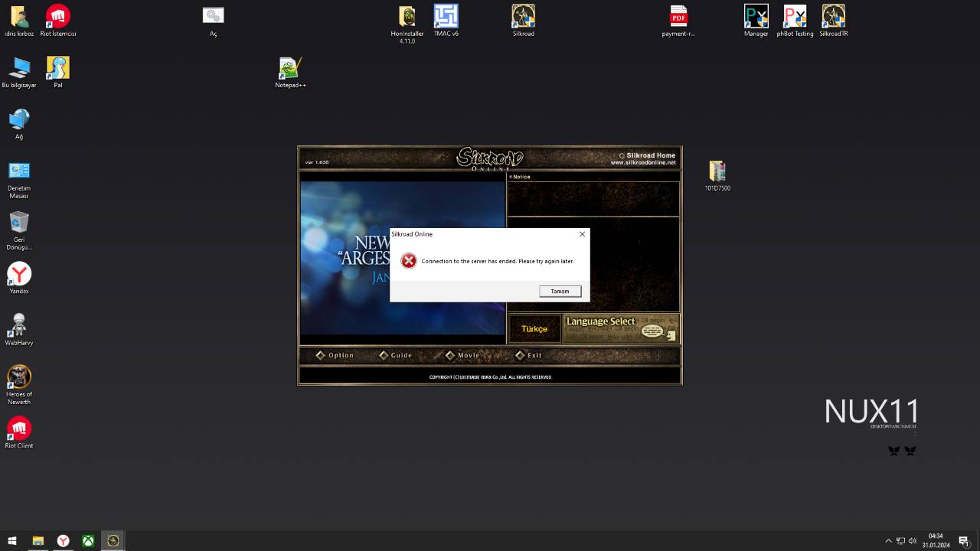Open the 101D7500 archive icon
This screenshot has width=980, height=551.
pos(717,176)
